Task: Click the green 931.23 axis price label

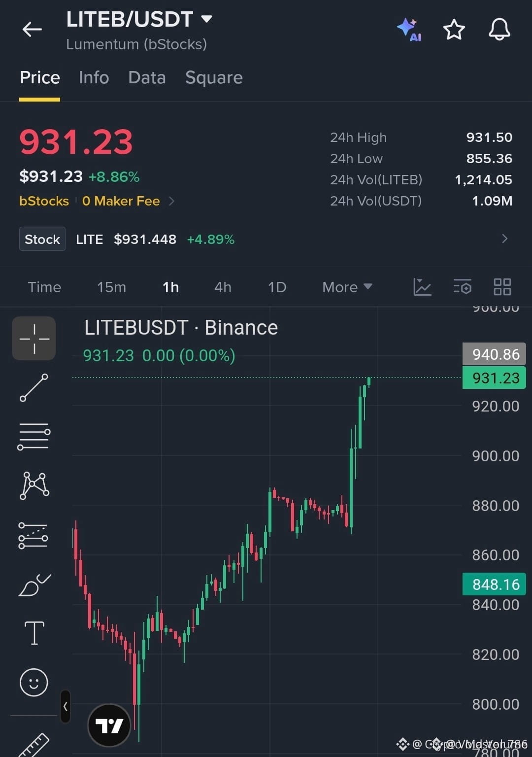Action: (x=495, y=378)
